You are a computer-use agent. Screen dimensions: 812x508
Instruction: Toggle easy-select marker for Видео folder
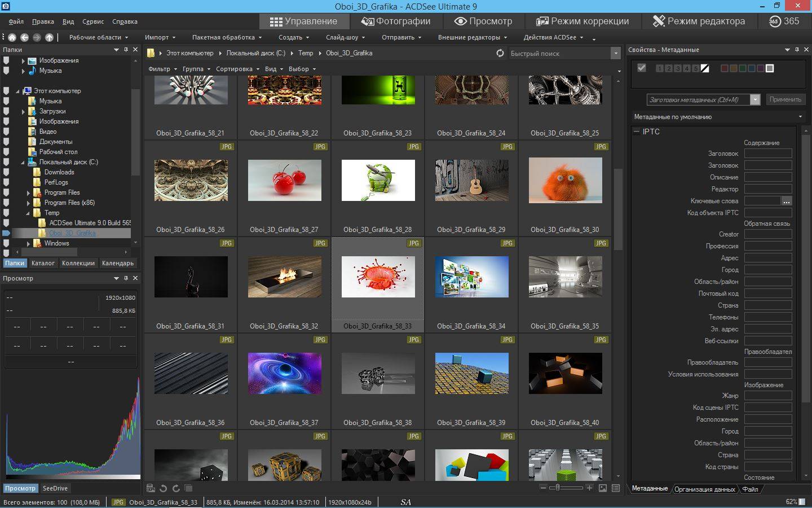point(6,132)
